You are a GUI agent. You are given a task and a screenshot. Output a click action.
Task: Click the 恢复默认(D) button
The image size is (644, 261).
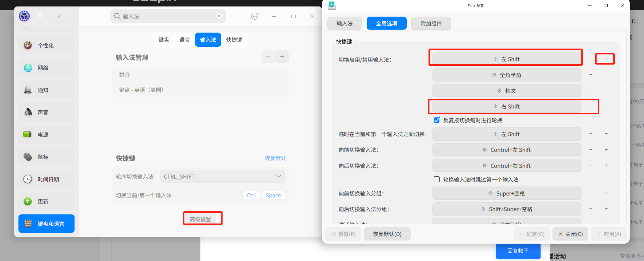coord(387,234)
